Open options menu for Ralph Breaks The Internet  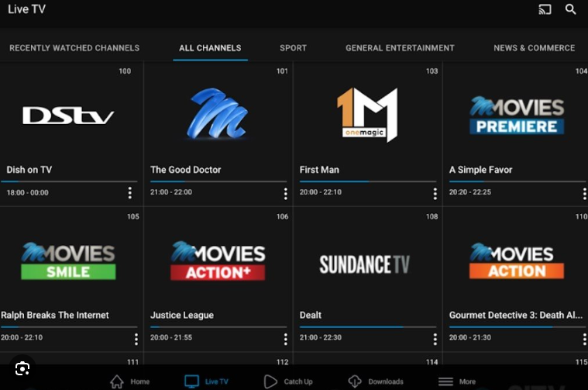(x=136, y=339)
